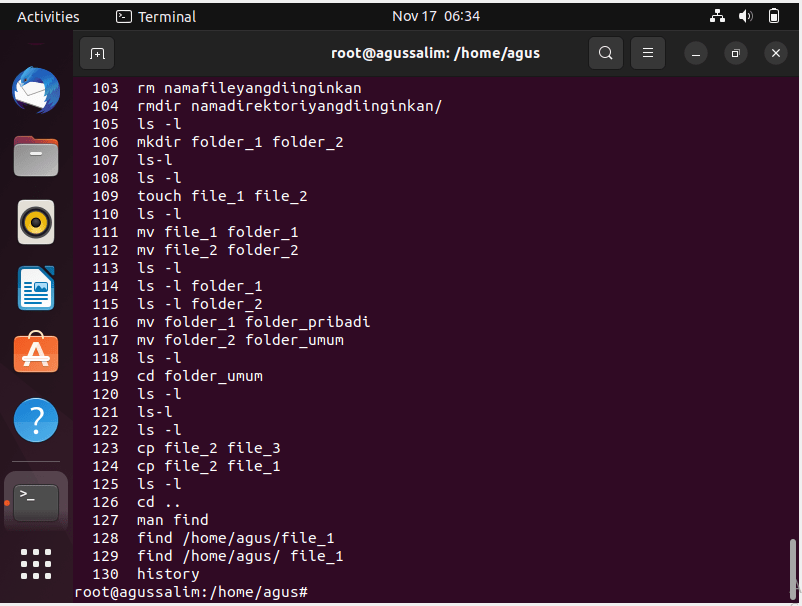This screenshot has height=606, width=802.
Task: Click the battery indicator icon
Action: (774, 16)
